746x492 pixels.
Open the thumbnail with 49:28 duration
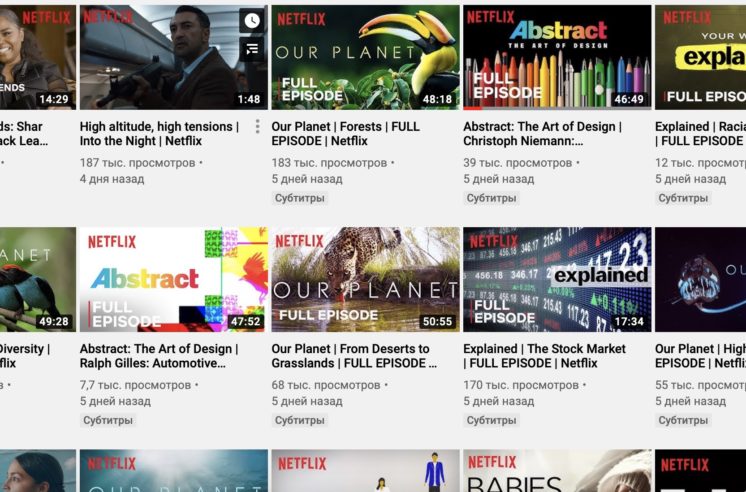click(x=38, y=279)
